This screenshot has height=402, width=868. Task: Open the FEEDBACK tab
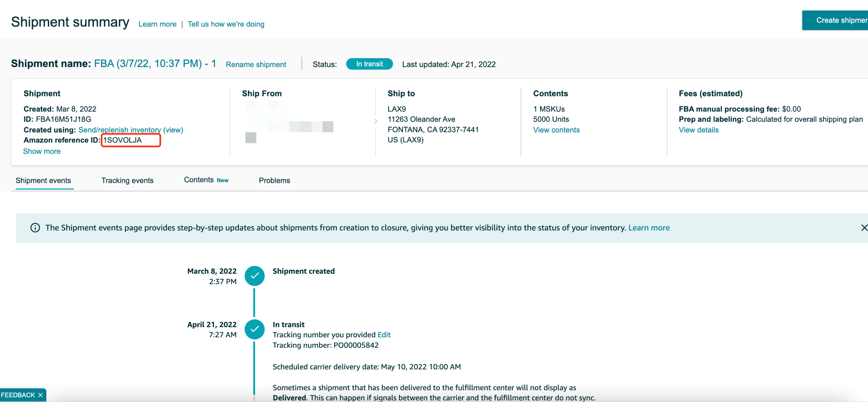18,395
